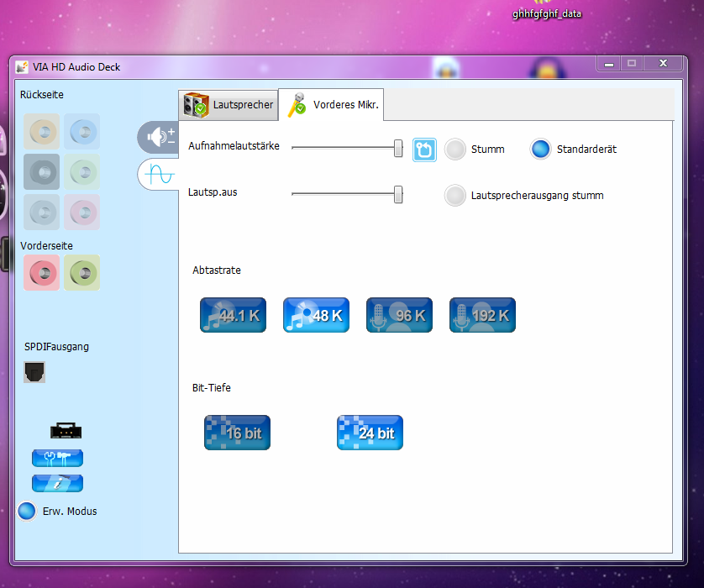Select the beige rear audio jack
The height and width of the screenshot is (588, 704).
click(42, 132)
